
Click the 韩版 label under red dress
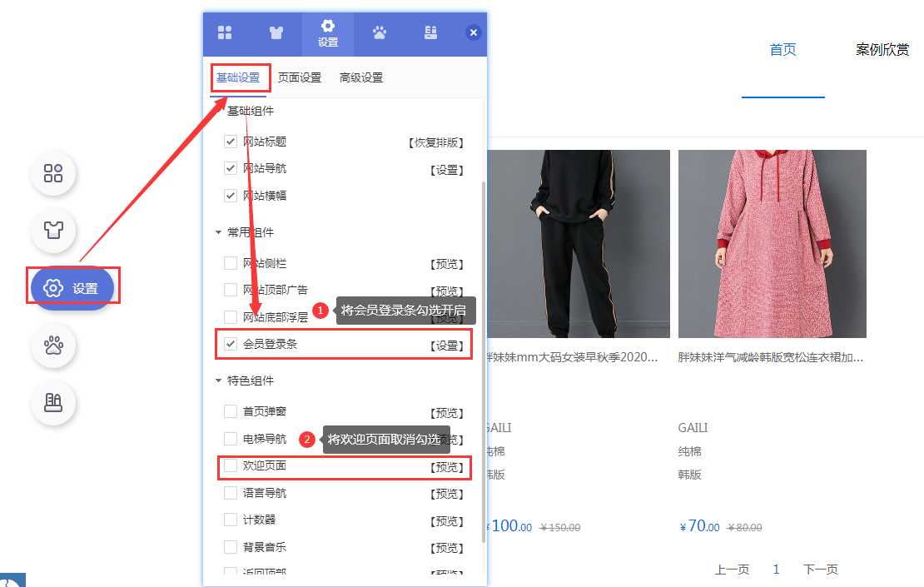(x=689, y=475)
